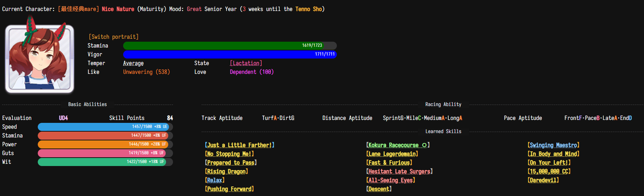The height and width of the screenshot is (196, 644).
Task: Click the Dependent (100) love value
Action: (x=252, y=72)
